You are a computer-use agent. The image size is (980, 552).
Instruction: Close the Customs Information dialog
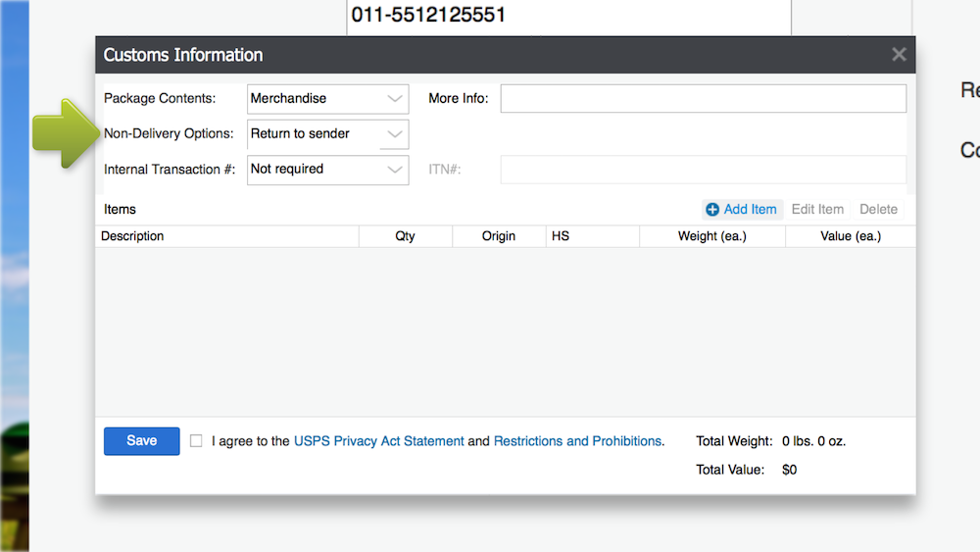coord(899,55)
